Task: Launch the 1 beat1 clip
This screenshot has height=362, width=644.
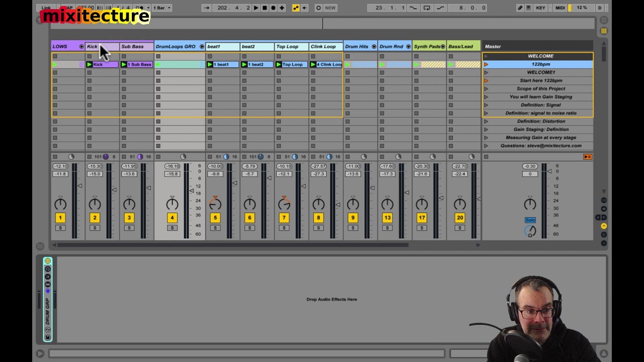Action: (x=209, y=64)
